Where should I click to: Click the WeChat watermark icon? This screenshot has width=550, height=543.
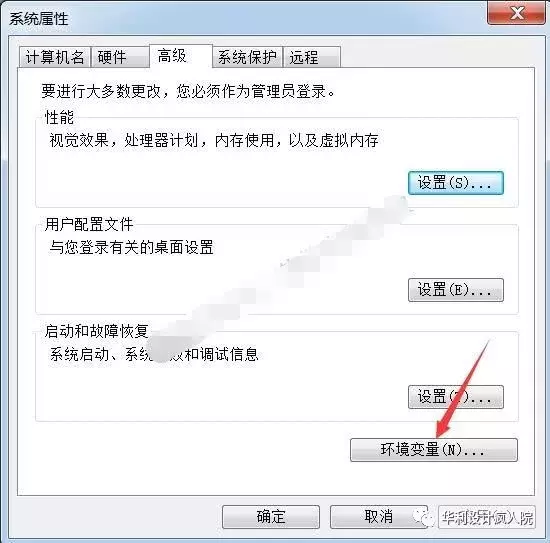coord(424,517)
